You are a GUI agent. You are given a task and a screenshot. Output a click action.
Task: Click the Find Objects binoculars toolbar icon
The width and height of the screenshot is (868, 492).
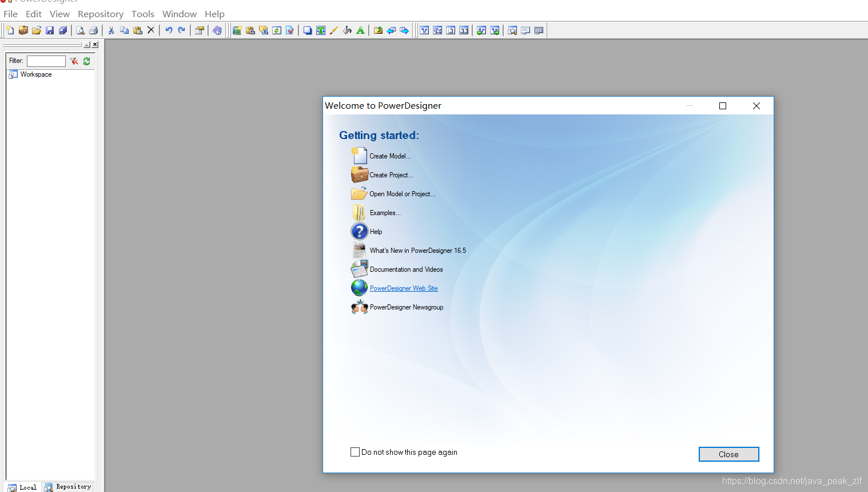(264, 30)
